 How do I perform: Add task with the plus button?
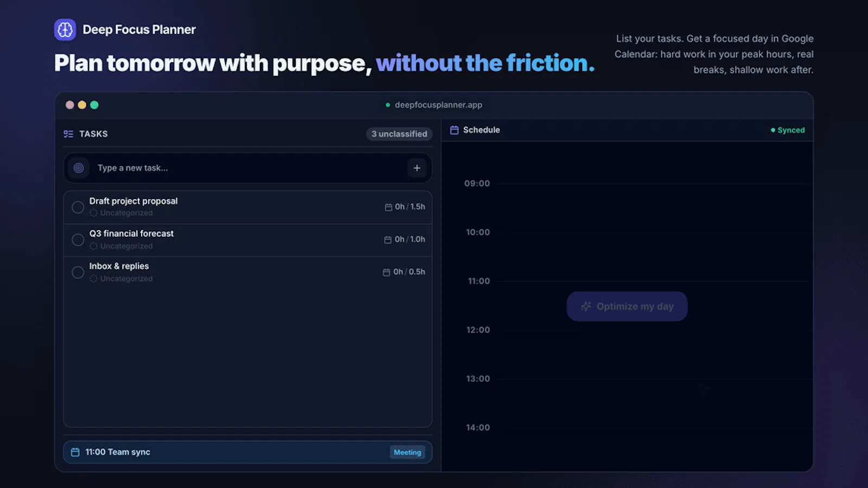[417, 168]
